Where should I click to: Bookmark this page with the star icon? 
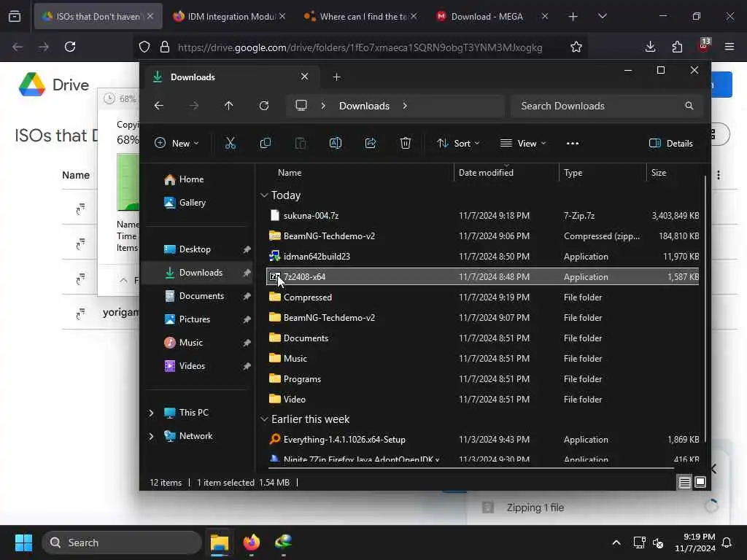(x=576, y=47)
